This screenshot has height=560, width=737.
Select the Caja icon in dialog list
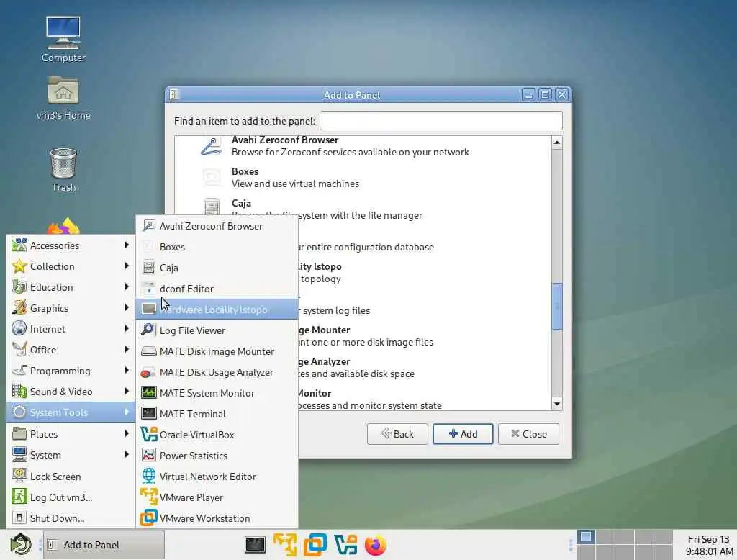(212, 206)
